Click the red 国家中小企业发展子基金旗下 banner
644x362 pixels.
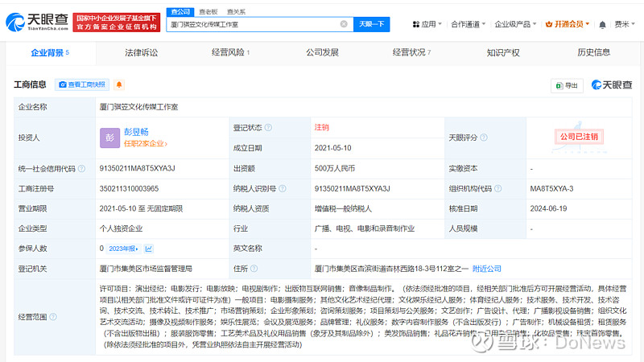[117, 23]
